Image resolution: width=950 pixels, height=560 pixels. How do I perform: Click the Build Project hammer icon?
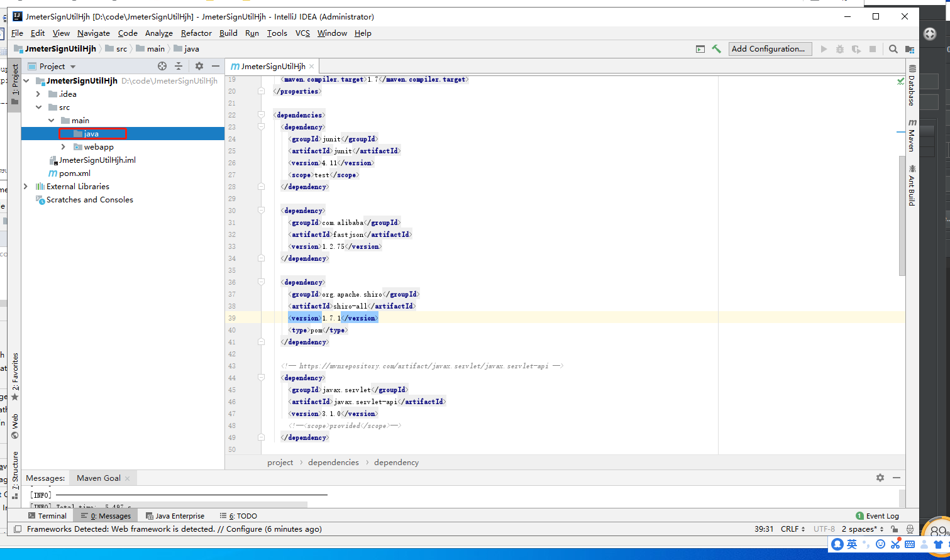tap(716, 49)
